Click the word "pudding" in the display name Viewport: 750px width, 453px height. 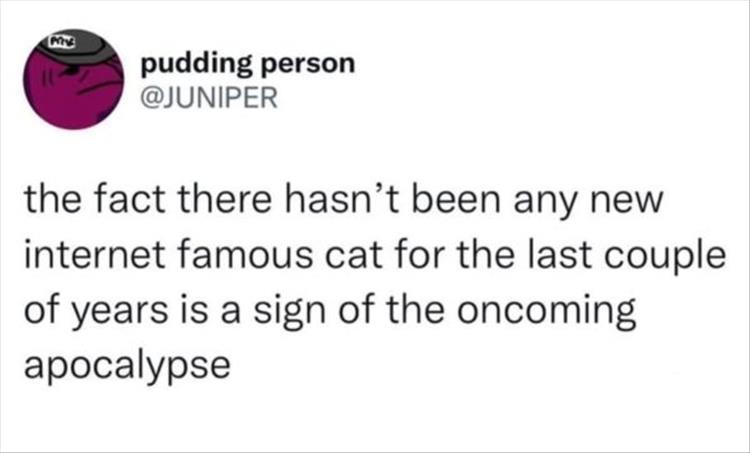click(197, 64)
